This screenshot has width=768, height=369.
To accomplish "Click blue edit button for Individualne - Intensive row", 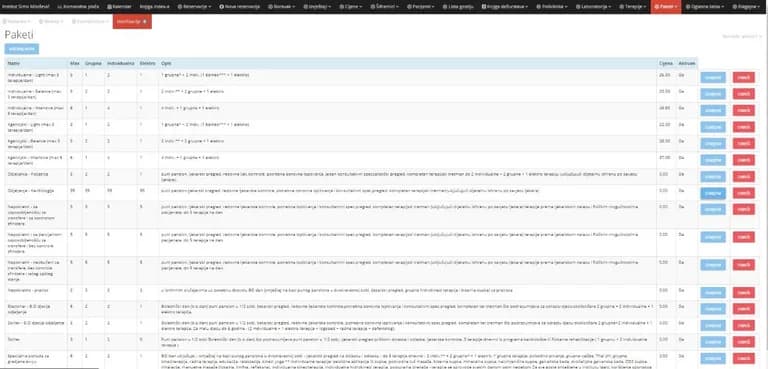I will [x=713, y=111].
